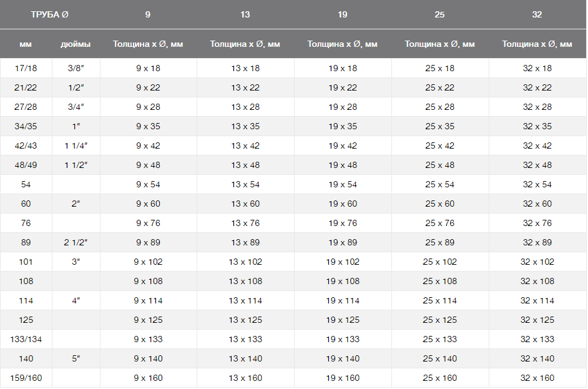The width and height of the screenshot is (588, 389).
Task: Click the 25 x 60 cell
Action: (x=439, y=204)
